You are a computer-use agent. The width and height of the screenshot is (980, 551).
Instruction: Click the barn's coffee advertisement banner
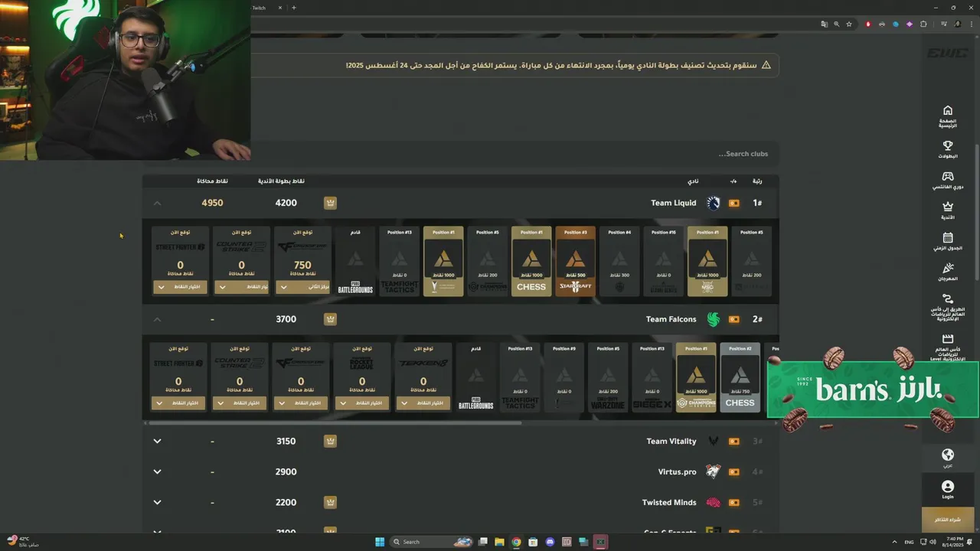(x=873, y=390)
